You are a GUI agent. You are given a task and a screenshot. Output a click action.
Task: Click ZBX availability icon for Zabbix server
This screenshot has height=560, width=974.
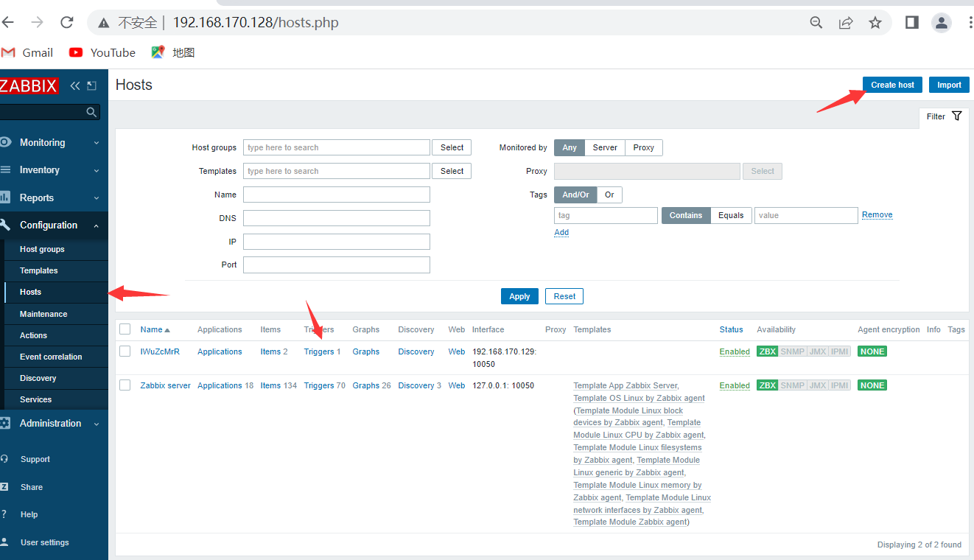point(768,385)
